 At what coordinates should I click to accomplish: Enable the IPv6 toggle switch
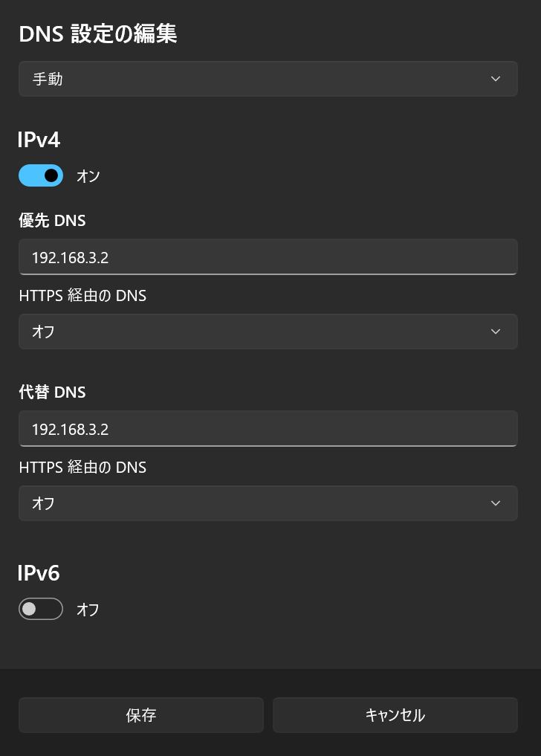coord(41,610)
